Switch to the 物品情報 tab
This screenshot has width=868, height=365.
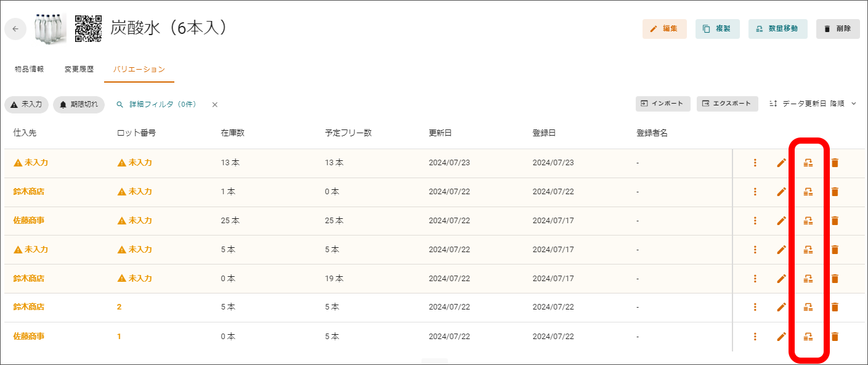[x=29, y=69]
